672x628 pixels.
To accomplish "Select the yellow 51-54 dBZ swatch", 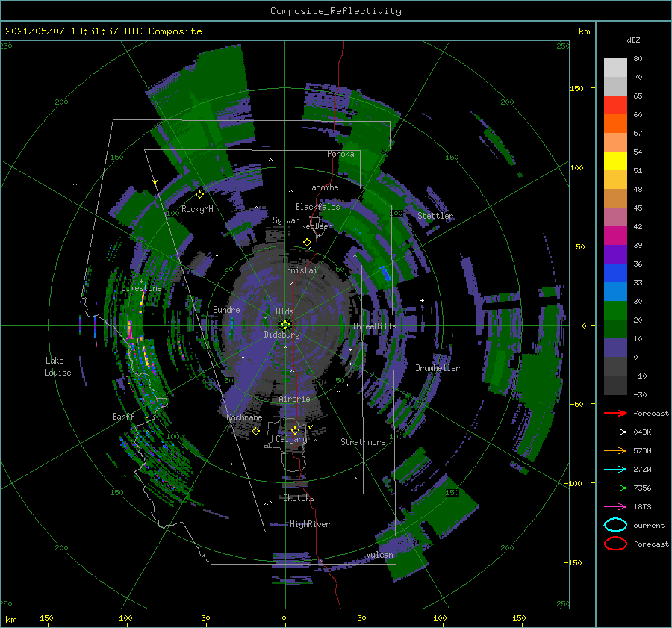I will click(x=615, y=161).
